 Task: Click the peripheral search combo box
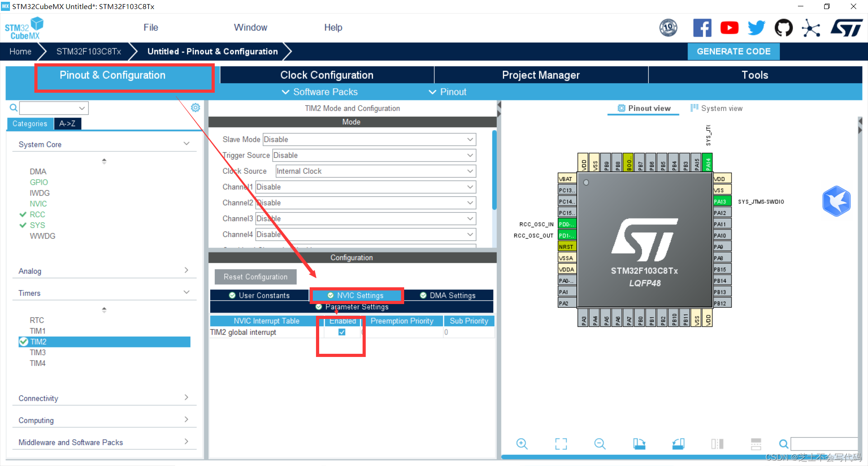point(54,108)
